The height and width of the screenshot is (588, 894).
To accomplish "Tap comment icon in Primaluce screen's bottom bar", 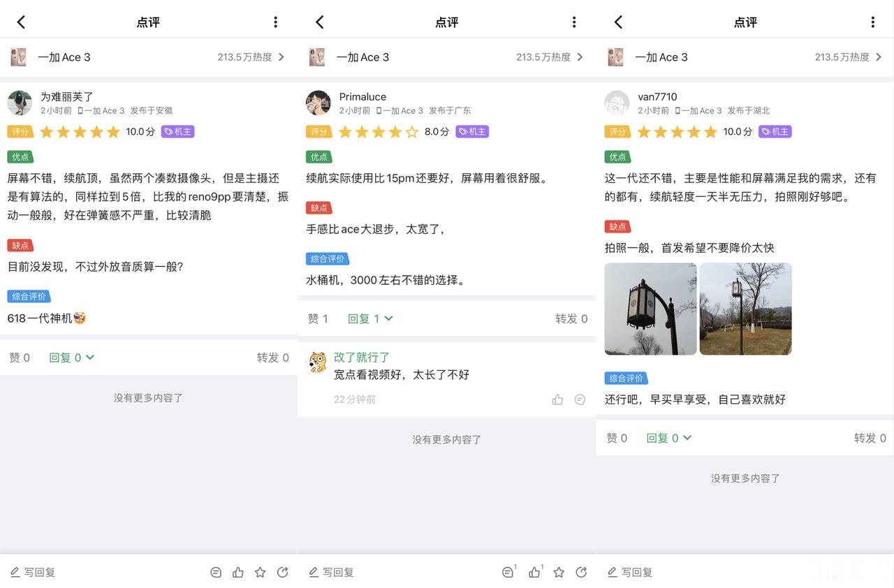I will [508, 572].
